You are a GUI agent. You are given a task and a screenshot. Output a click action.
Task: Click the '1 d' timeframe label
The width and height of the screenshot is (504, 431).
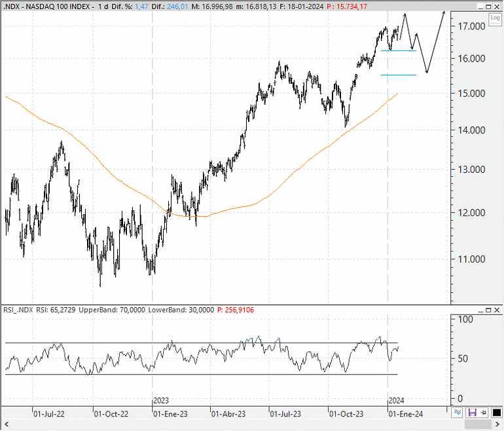pos(103,7)
